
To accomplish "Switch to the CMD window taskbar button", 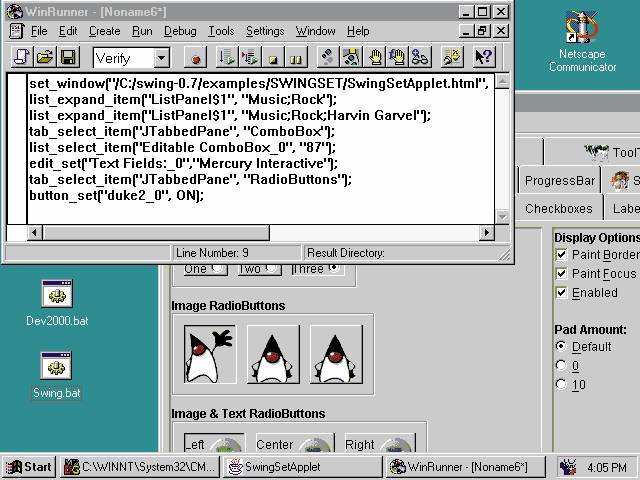I will [x=140, y=467].
